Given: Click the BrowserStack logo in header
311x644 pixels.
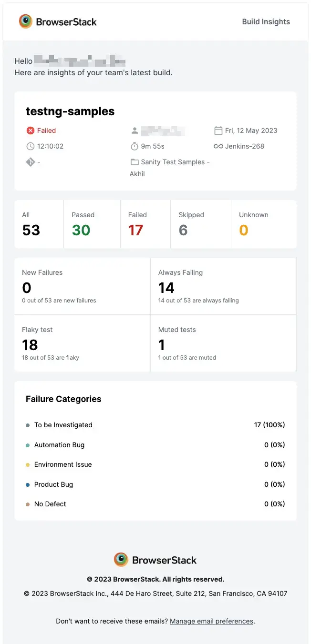Looking at the screenshot, I should tap(57, 21).
